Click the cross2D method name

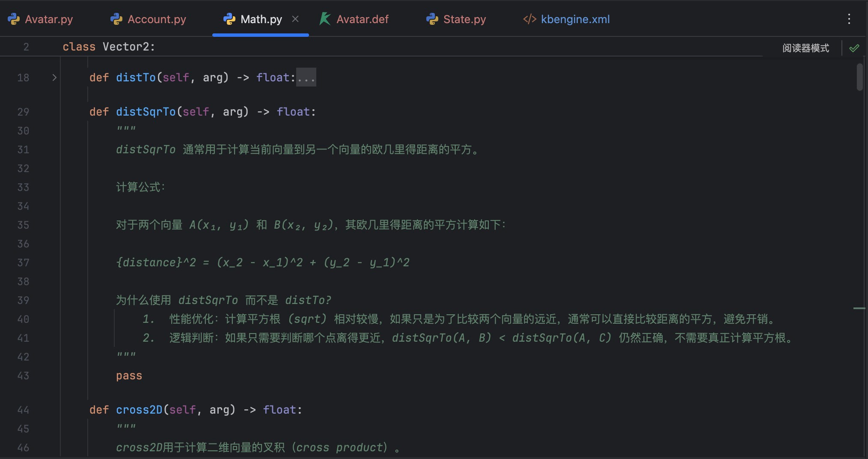139,410
